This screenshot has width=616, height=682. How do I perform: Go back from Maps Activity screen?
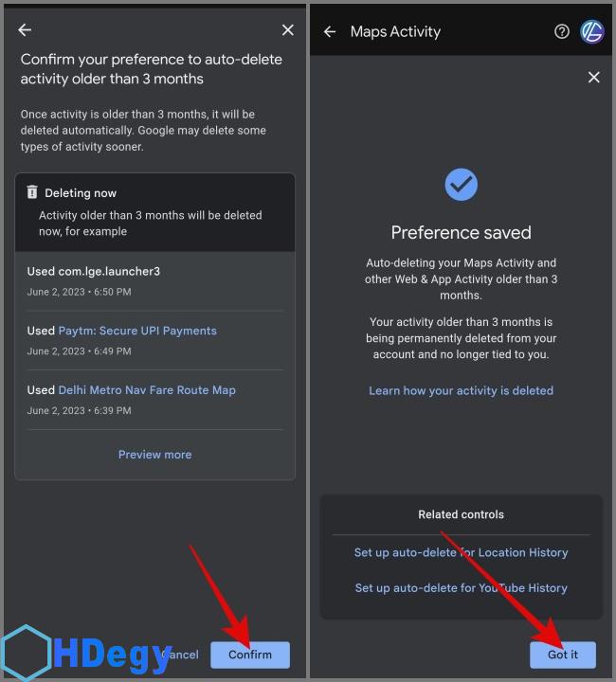[330, 31]
